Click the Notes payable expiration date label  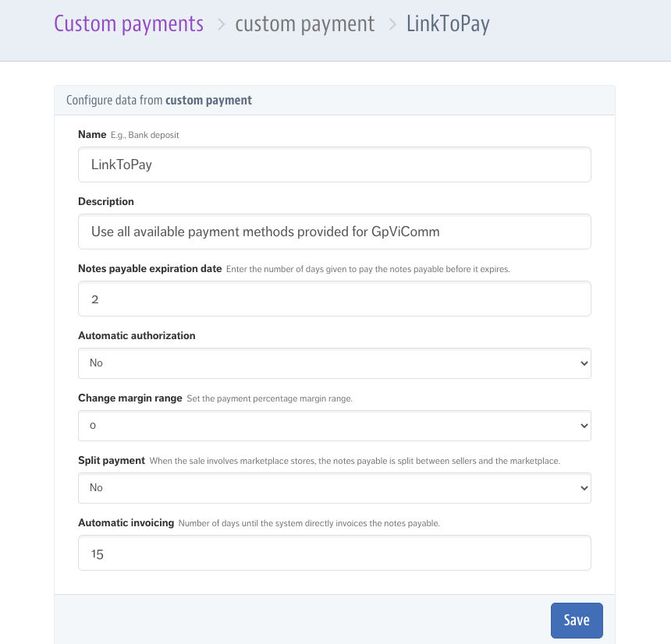click(x=150, y=269)
